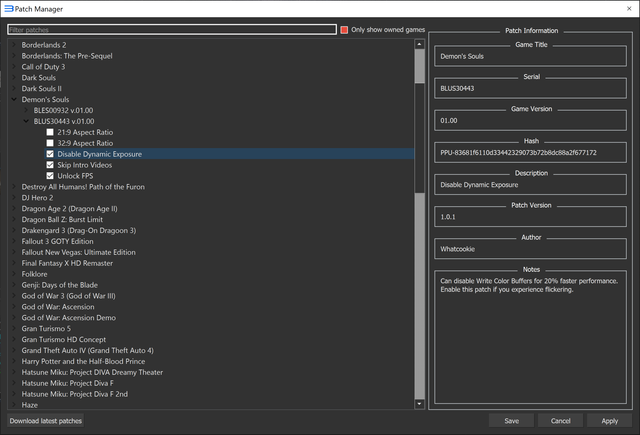The width and height of the screenshot is (640, 435).
Task: Click the Game Version value 01.00
Action: point(449,121)
